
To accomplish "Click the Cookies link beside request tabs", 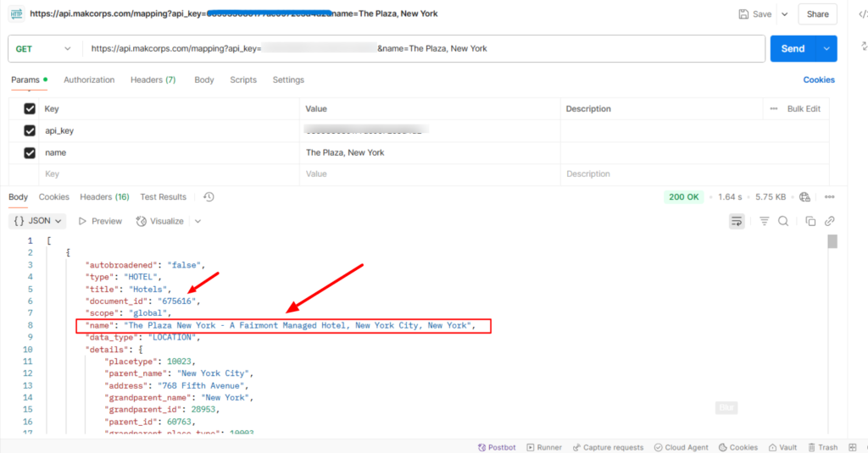I will point(819,80).
